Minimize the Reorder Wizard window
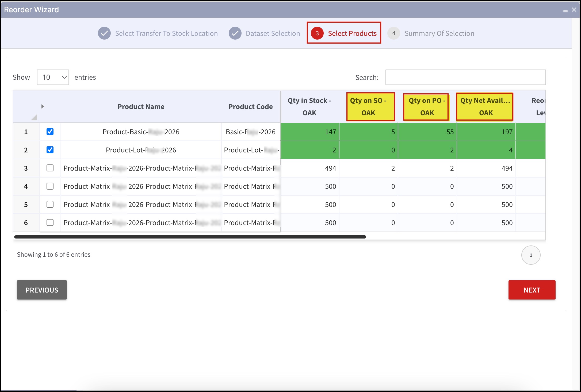 coord(565,11)
